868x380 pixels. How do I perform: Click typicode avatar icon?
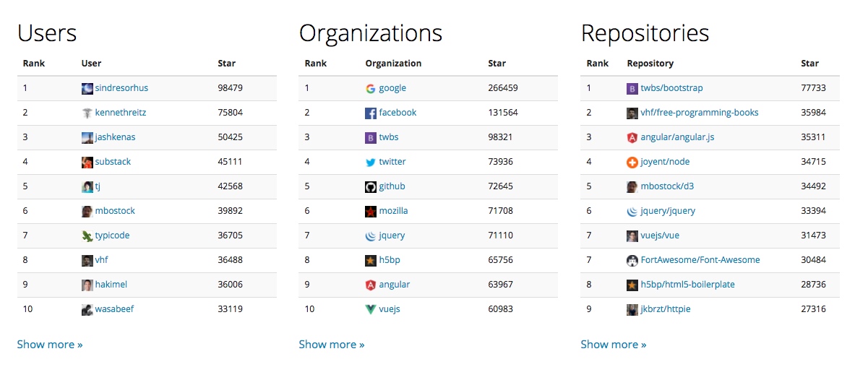87,236
